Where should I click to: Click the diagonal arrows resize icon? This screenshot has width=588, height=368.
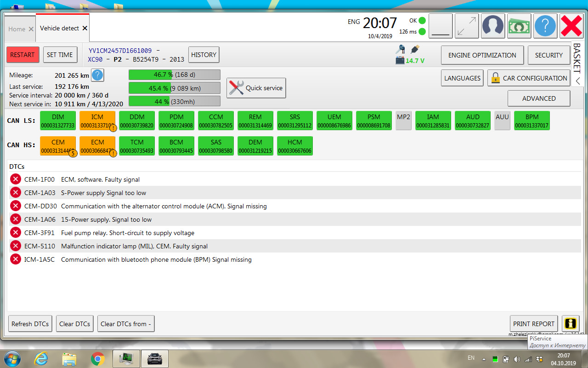point(467,26)
